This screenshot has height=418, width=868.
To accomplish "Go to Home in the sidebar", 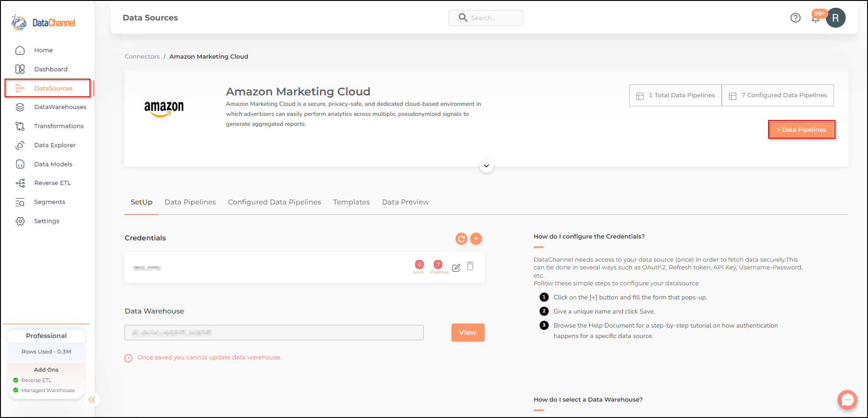I will pyautogui.click(x=44, y=50).
